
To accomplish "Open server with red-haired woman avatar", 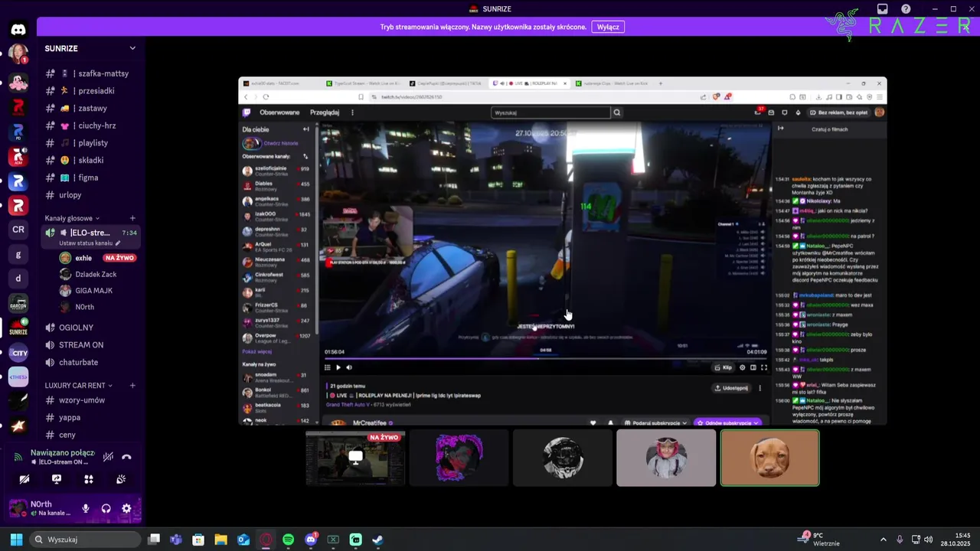I will 18,54.
